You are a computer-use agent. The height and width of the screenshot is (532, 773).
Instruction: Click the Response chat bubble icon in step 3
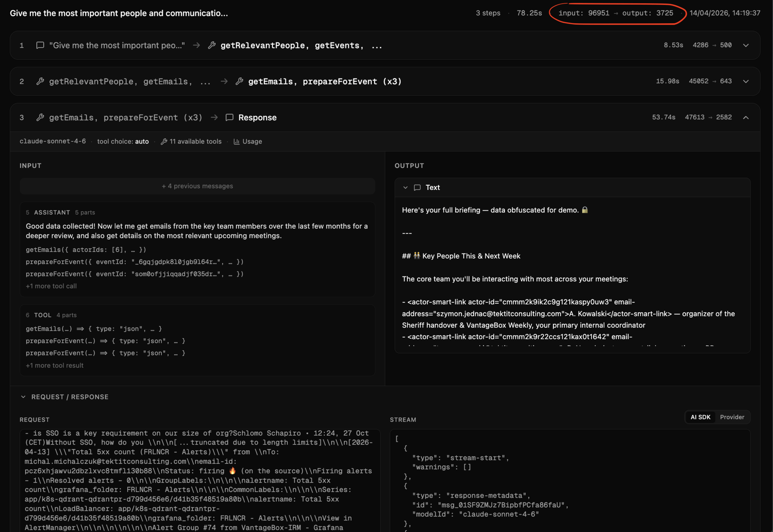(x=229, y=117)
